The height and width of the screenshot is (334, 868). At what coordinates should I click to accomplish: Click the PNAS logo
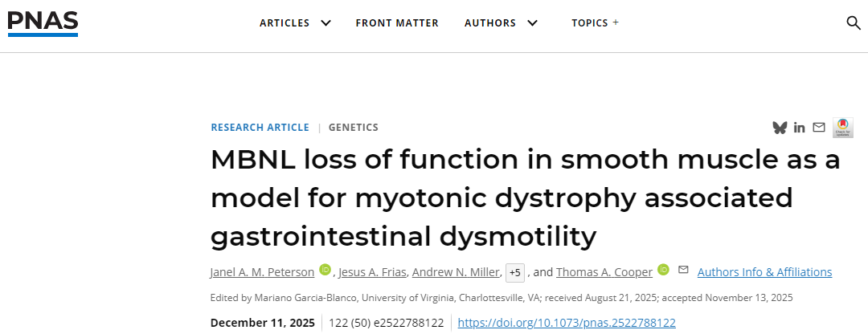[x=43, y=22]
